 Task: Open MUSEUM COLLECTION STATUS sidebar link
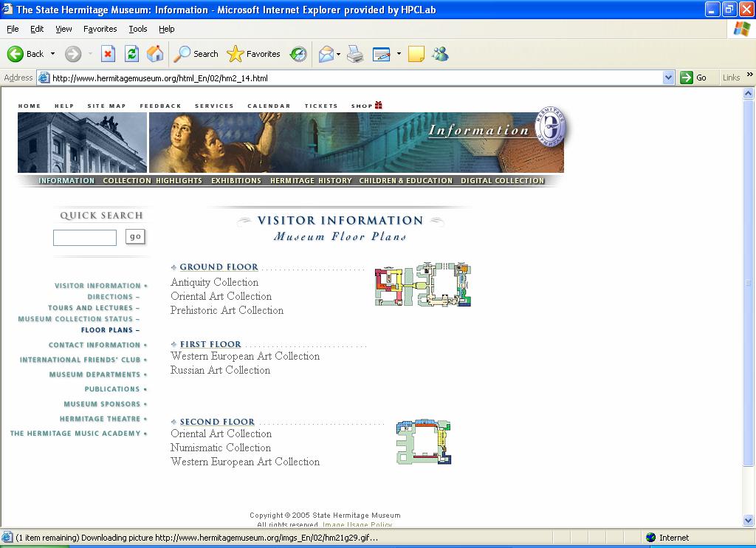(x=75, y=319)
